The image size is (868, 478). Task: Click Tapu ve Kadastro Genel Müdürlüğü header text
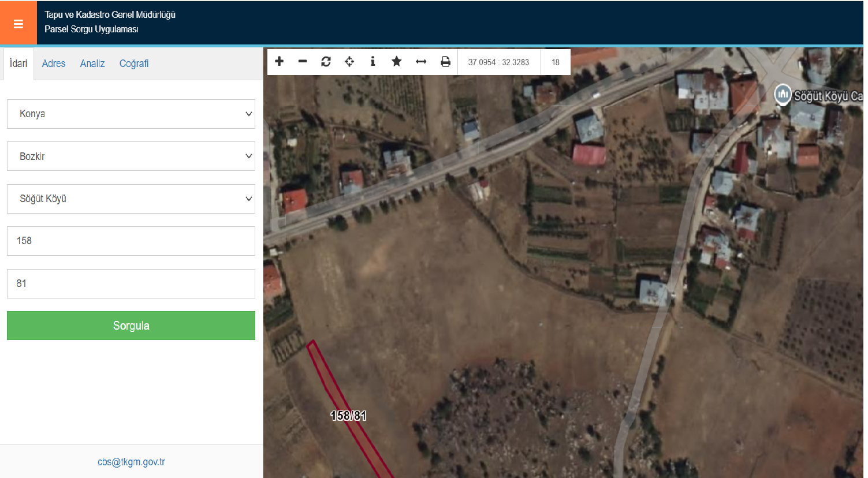pos(110,15)
